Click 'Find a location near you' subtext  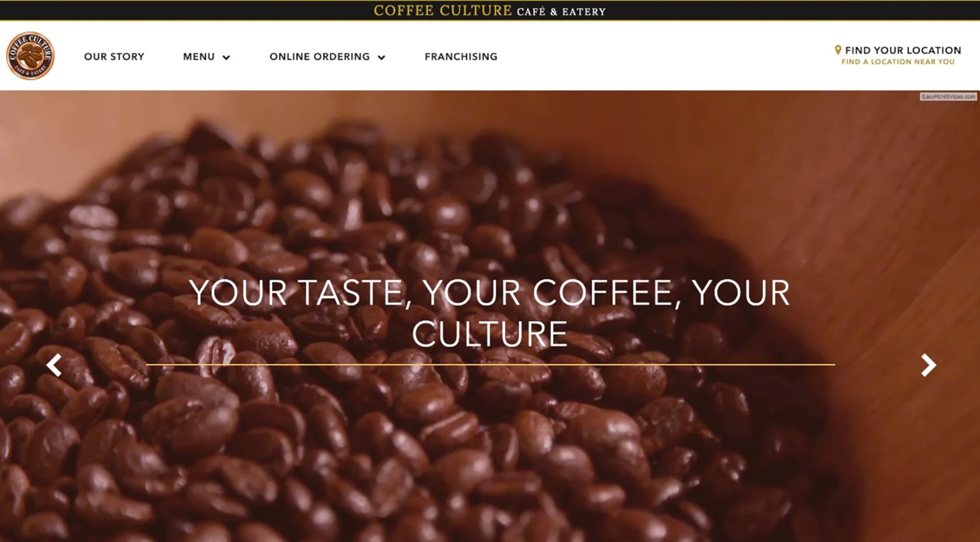(898, 62)
